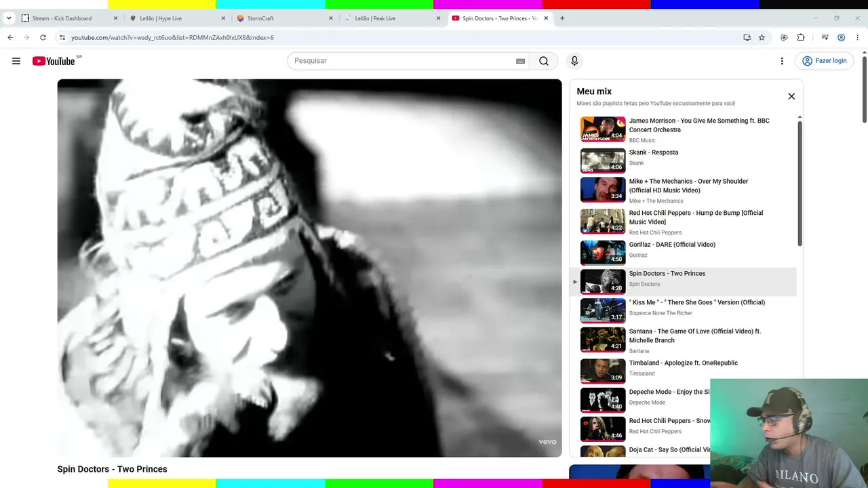Expand the tab search dropdown

click(9, 18)
